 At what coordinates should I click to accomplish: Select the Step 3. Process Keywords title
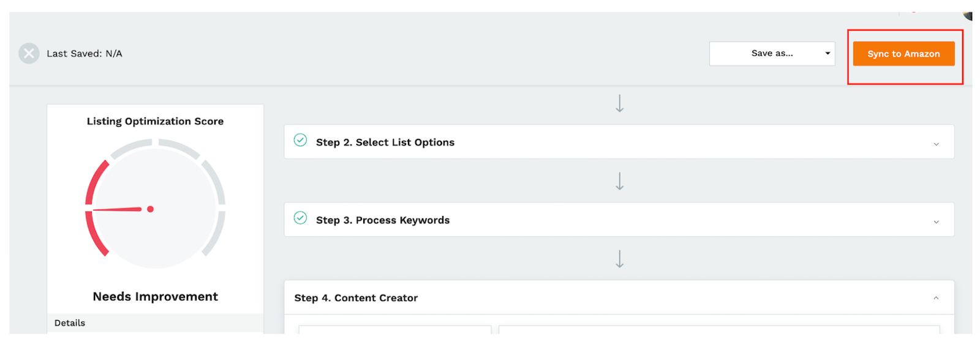pyautogui.click(x=383, y=220)
